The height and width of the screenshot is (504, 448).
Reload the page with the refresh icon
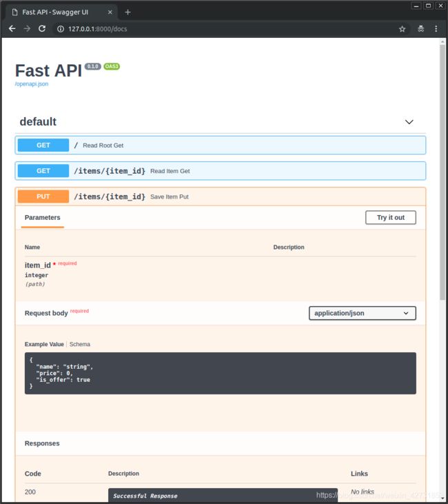(42, 28)
